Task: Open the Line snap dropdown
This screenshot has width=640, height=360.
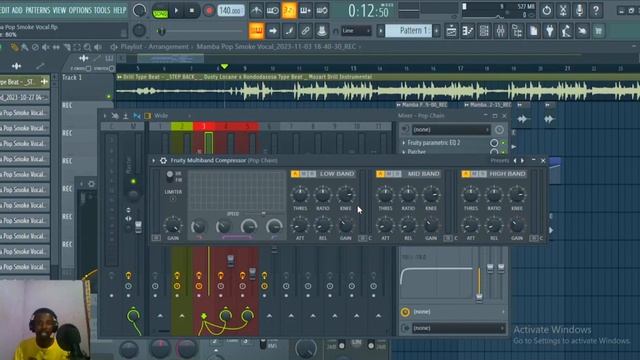Action: click(x=356, y=31)
